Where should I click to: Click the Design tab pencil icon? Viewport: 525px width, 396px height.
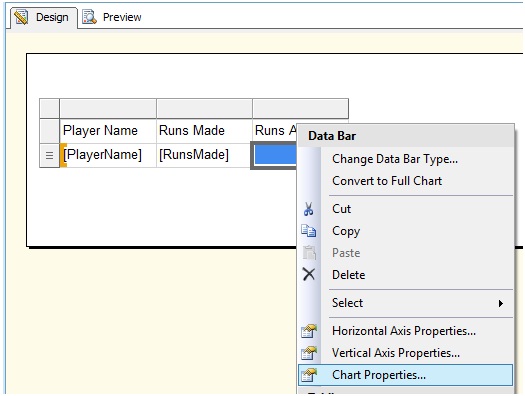point(21,17)
